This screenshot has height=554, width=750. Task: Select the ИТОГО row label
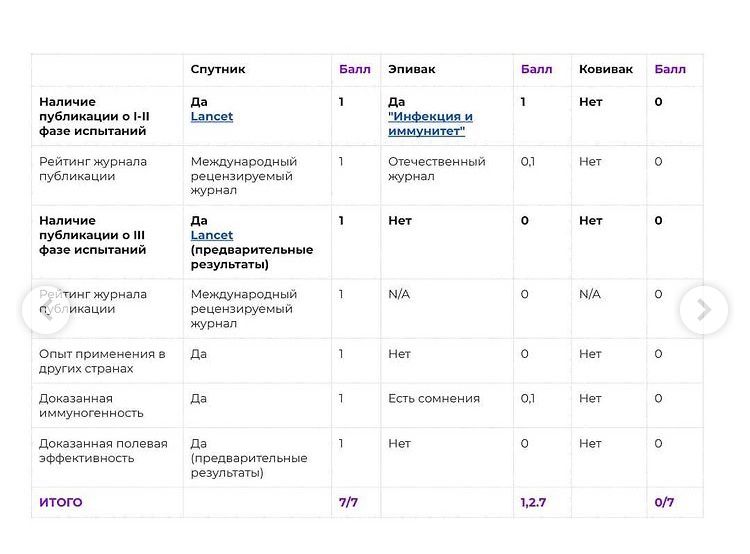pos(61,503)
